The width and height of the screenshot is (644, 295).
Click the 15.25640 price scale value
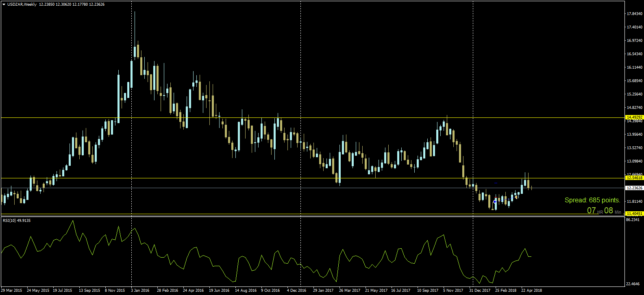(635, 94)
